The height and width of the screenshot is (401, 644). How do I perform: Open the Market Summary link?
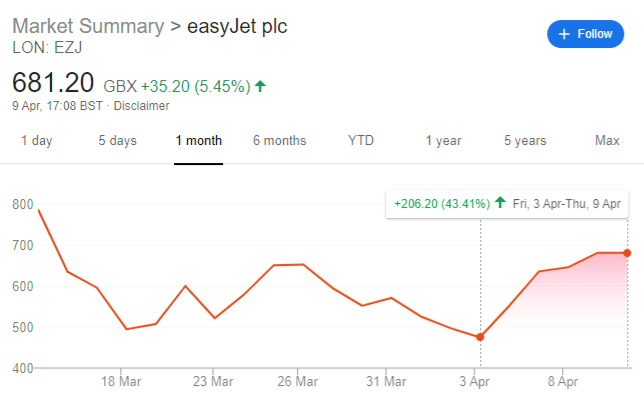(x=87, y=26)
